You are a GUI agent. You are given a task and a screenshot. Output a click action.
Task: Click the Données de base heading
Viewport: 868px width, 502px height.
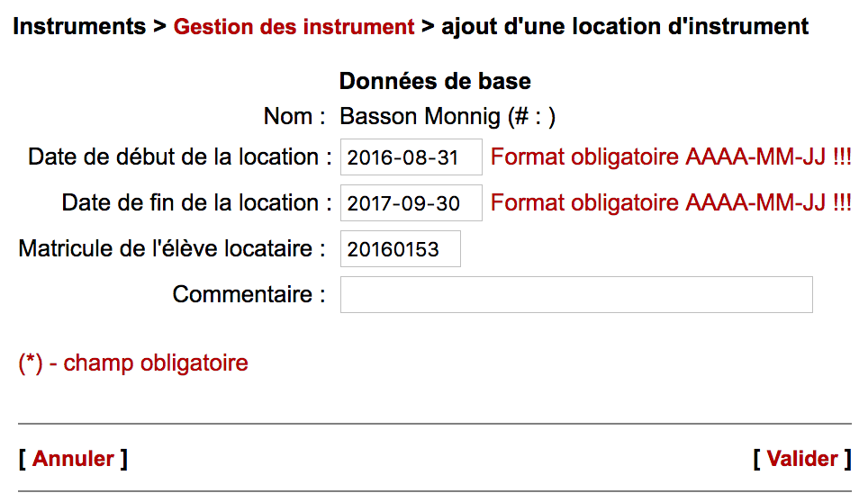pos(435,82)
